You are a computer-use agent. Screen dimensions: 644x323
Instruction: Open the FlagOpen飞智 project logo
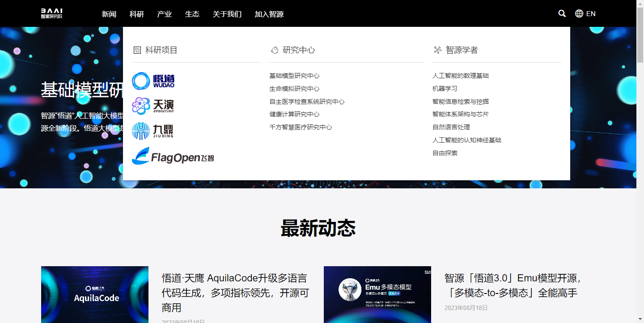(173, 156)
